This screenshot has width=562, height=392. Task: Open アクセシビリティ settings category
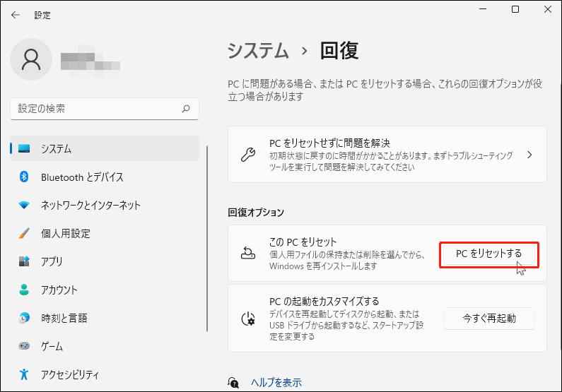105,374
